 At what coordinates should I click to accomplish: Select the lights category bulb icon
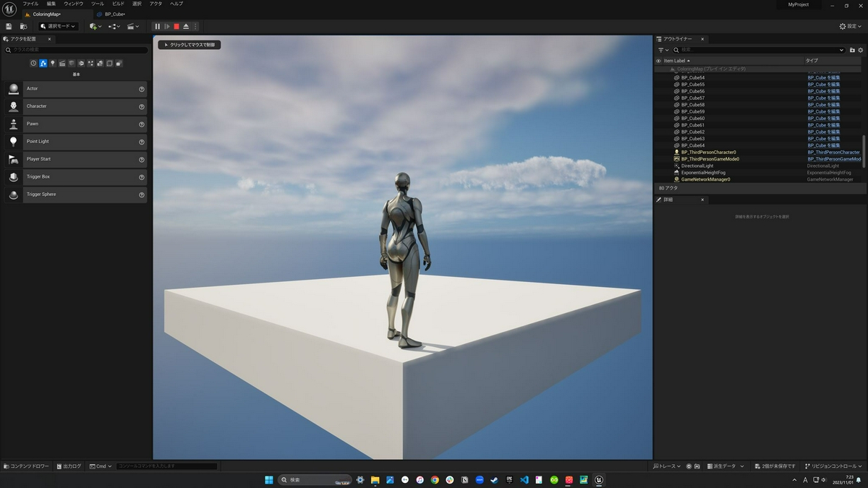(x=52, y=64)
